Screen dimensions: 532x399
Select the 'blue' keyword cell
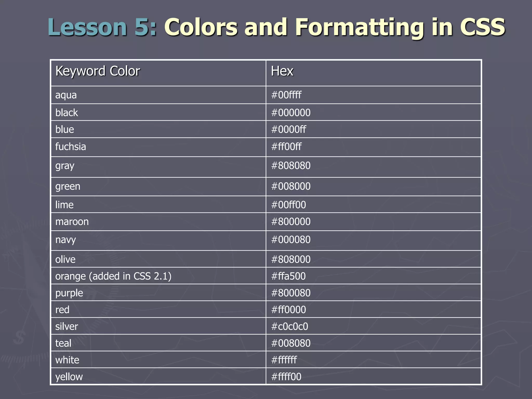click(x=65, y=129)
